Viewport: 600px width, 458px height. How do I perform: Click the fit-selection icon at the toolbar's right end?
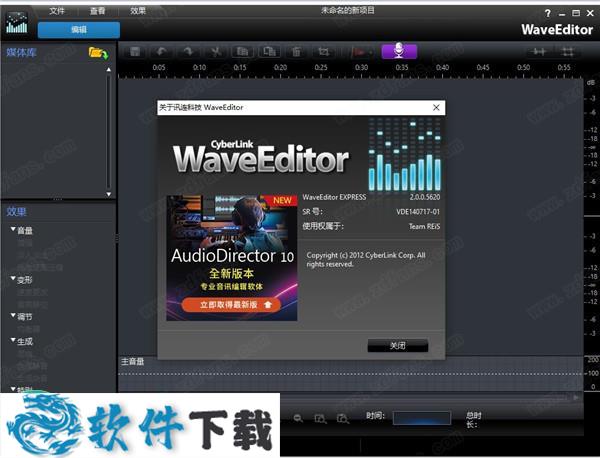[x=568, y=51]
